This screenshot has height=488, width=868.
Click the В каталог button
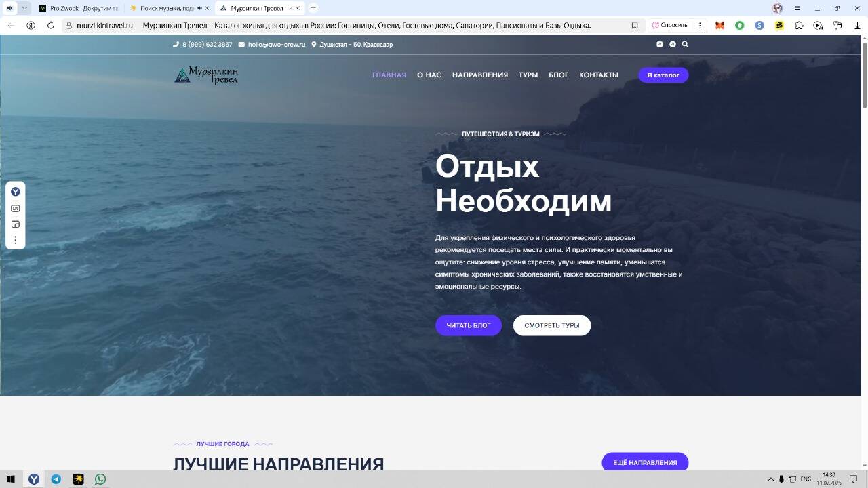(x=663, y=75)
